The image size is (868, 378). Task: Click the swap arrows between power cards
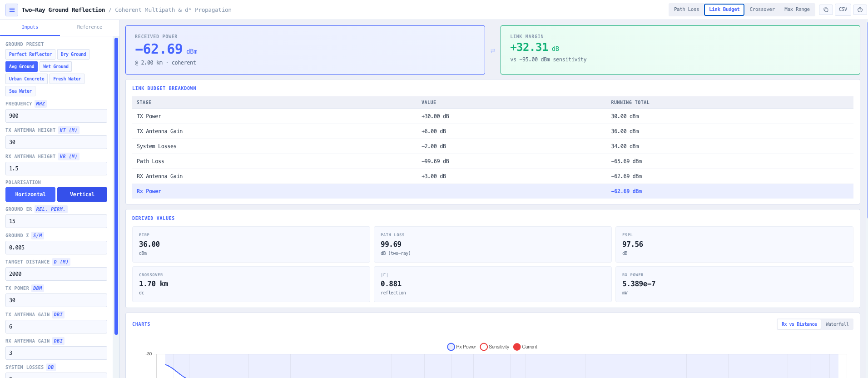(493, 51)
